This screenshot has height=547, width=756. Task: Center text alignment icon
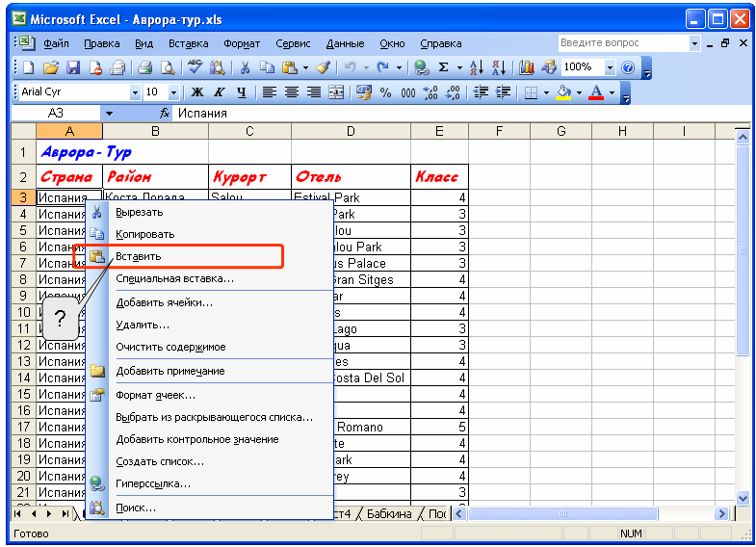[291, 92]
